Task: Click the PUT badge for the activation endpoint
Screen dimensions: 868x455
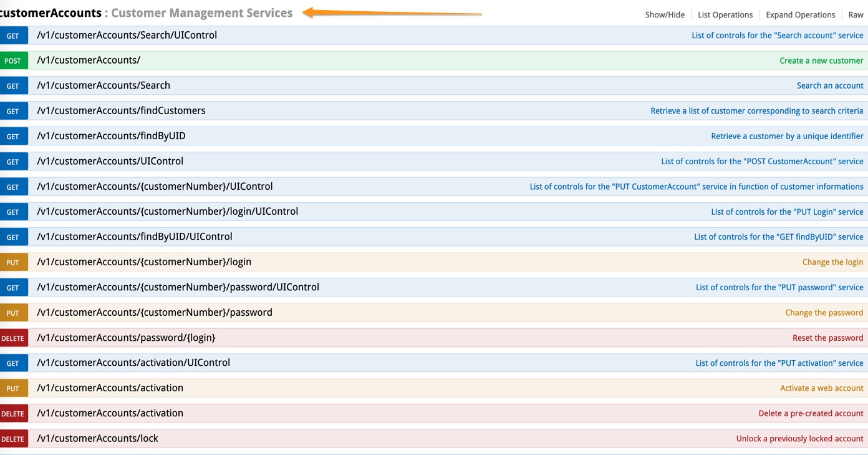Action: (x=13, y=388)
